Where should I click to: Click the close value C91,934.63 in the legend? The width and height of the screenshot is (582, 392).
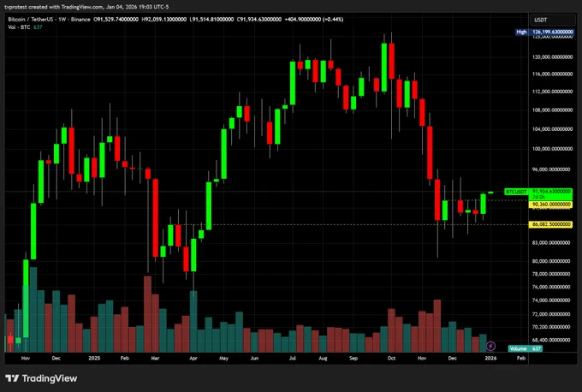click(x=259, y=20)
